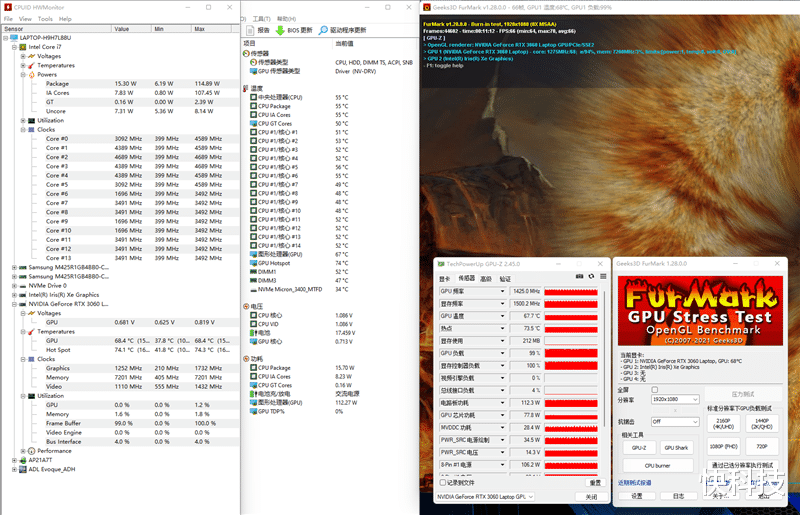
Task: Click the Performance gauge icon in HWMonitor
Action: [x=32, y=451]
